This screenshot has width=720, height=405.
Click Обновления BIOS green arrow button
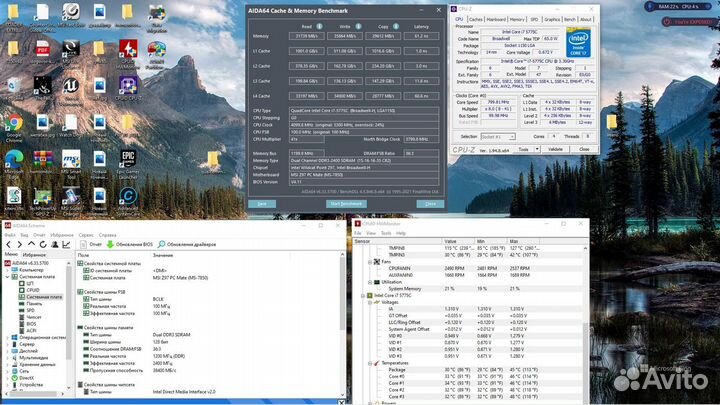129,244
